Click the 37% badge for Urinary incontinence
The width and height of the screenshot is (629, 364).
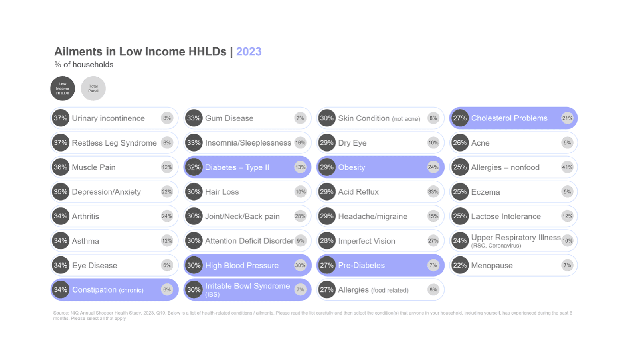pyautogui.click(x=61, y=118)
